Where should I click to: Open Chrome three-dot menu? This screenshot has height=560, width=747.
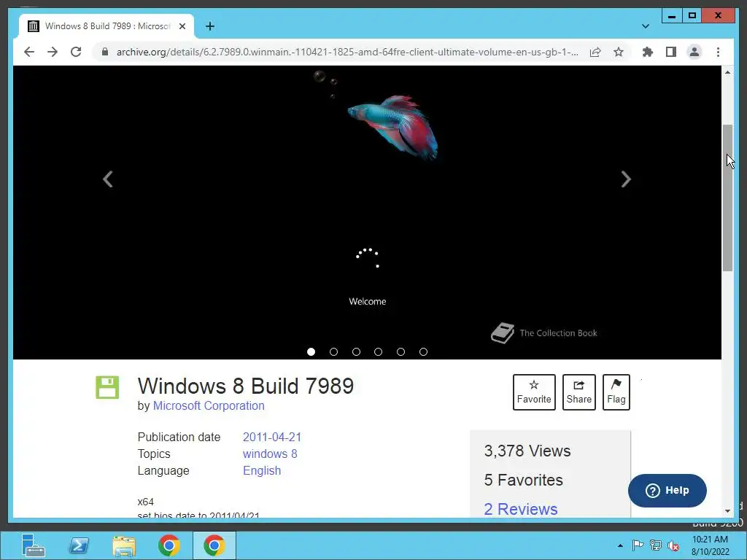[x=718, y=52]
